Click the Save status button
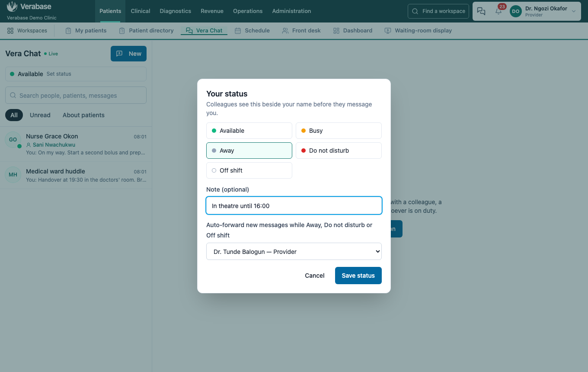 (358, 276)
